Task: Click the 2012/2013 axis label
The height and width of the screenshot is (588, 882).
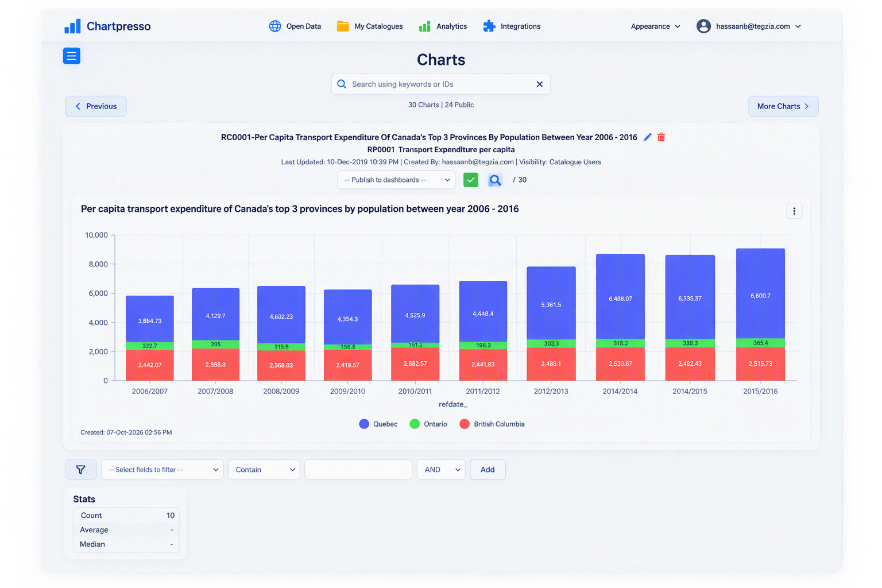Action: pyautogui.click(x=551, y=392)
